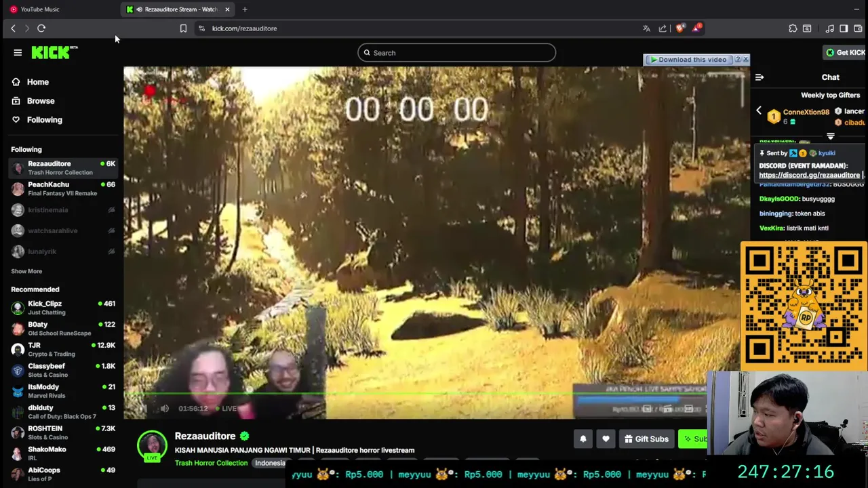868x488 pixels.
Task: Open browser extensions puzzle icon
Action: click(793, 28)
